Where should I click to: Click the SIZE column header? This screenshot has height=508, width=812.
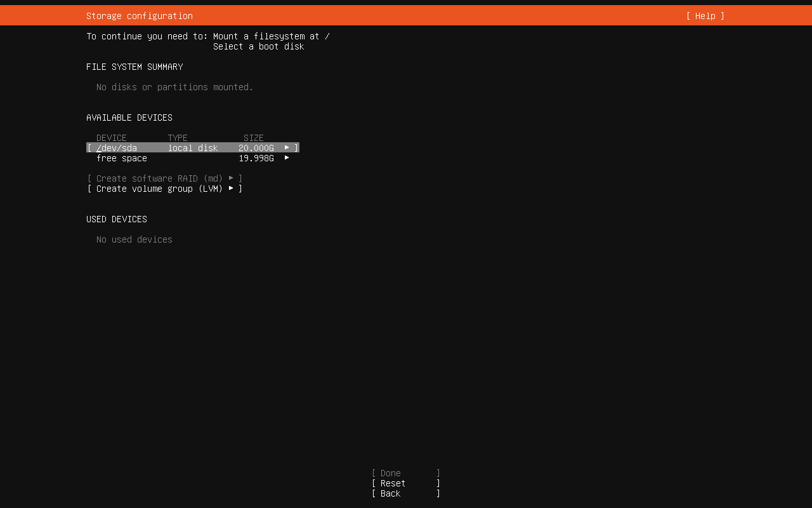254,138
